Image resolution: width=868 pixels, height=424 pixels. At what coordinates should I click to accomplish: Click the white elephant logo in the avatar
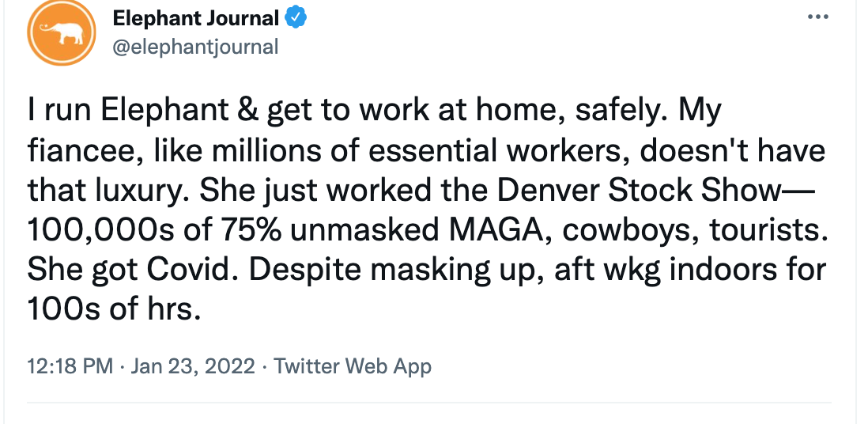click(62, 33)
